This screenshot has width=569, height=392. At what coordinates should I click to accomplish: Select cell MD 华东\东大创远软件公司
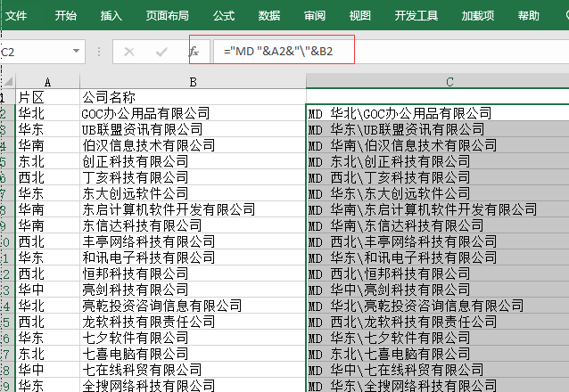click(438, 193)
